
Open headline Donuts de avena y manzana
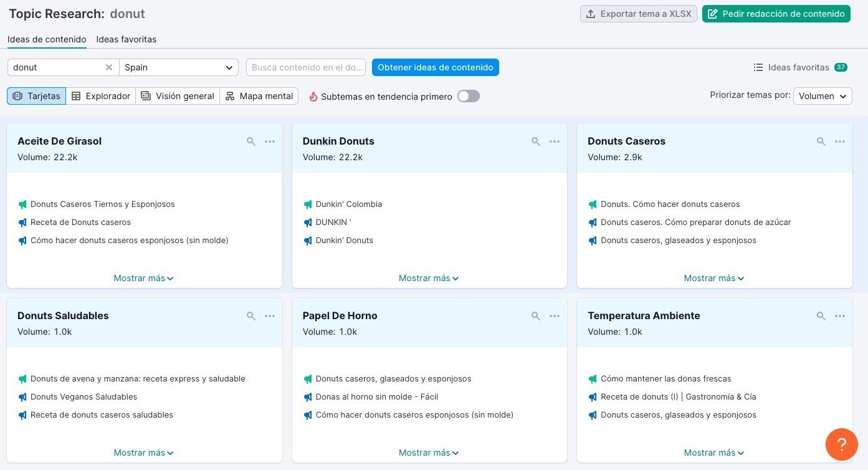click(x=138, y=379)
